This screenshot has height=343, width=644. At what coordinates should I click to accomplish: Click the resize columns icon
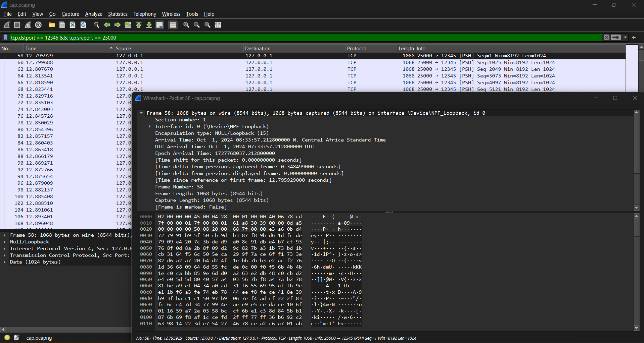[218, 25]
